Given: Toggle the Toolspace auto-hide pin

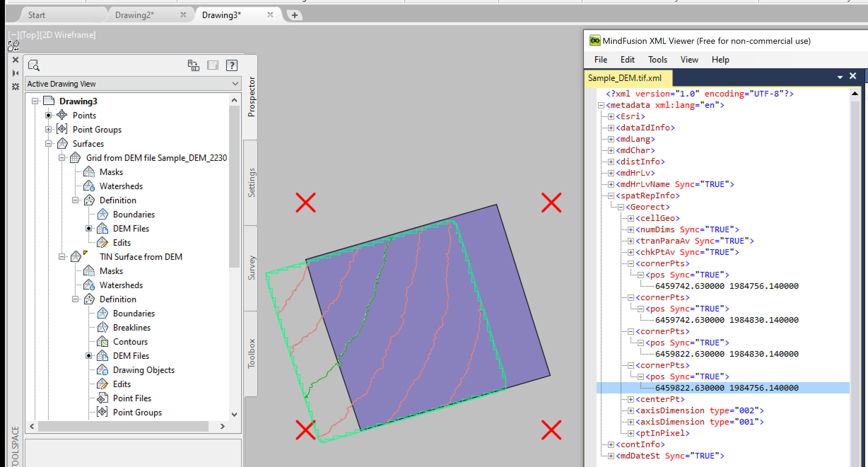Looking at the screenshot, I should (15, 73).
